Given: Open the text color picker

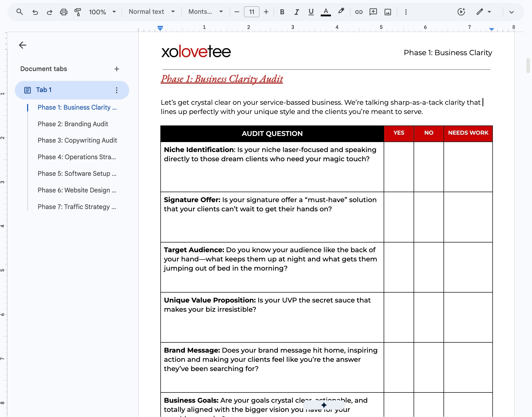Looking at the screenshot, I should 326,12.
